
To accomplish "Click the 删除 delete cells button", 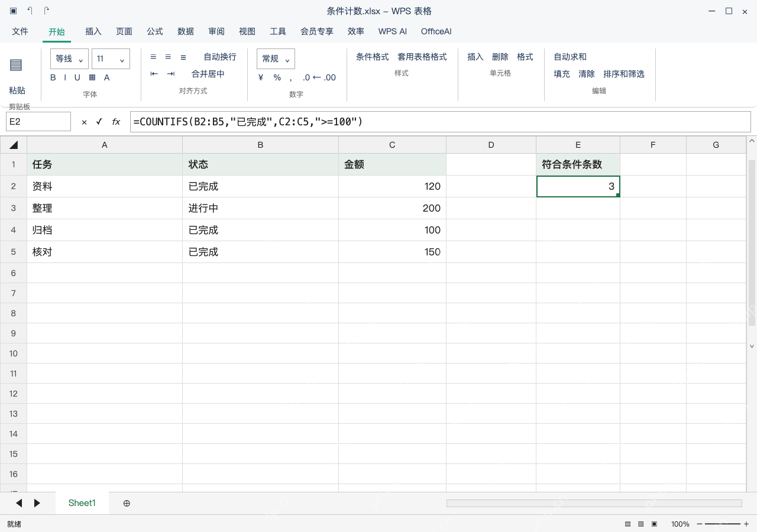I will (x=500, y=57).
